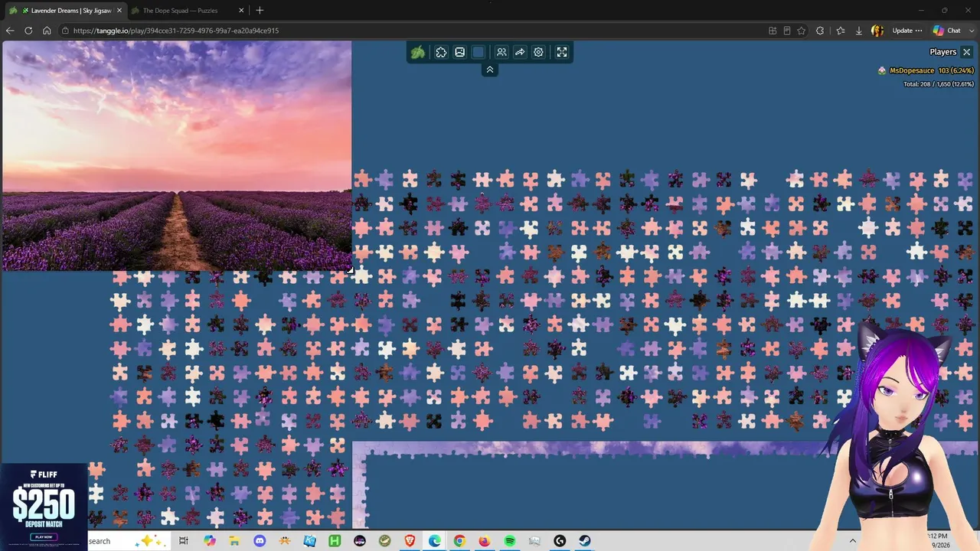Toggle the players list icon

click(x=501, y=52)
